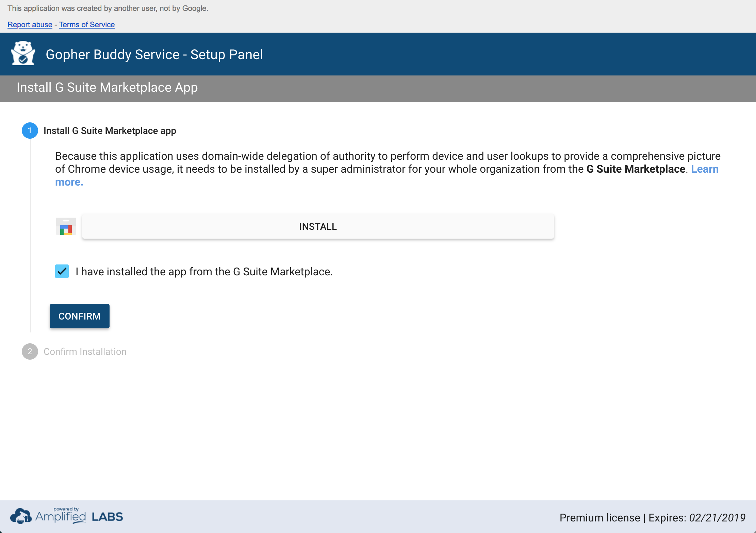The image size is (756, 533).
Task: Click the 'I have installed the app' label
Action: pos(204,272)
